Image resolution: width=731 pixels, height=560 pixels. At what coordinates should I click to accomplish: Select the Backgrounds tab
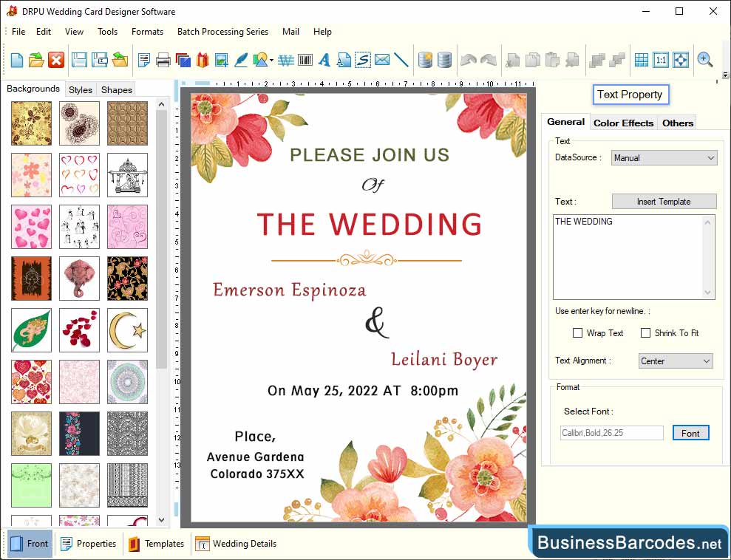coord(33,89)
